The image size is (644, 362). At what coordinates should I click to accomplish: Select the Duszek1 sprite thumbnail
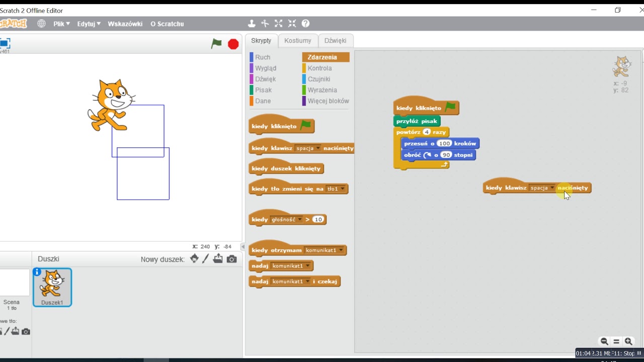[x=52, y=287]
